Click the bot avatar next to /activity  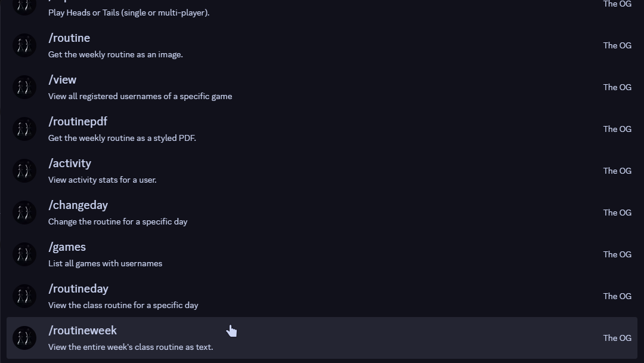24,171
